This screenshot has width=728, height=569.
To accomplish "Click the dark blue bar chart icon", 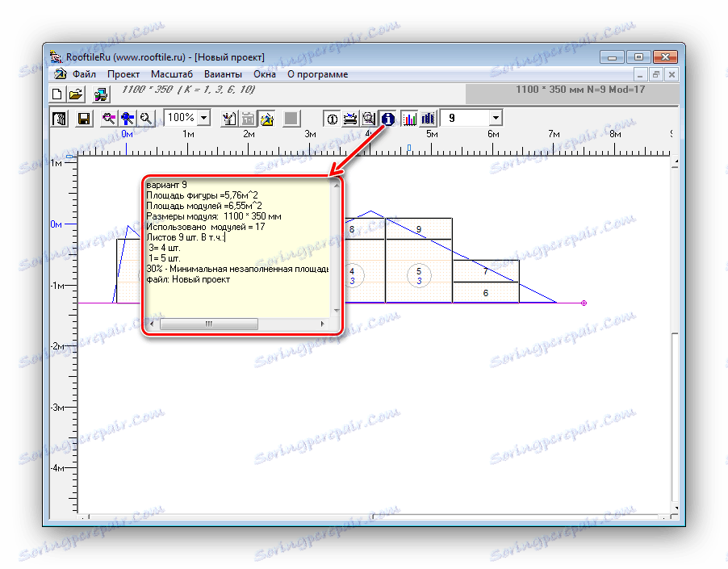I will (x=428, y=119).
